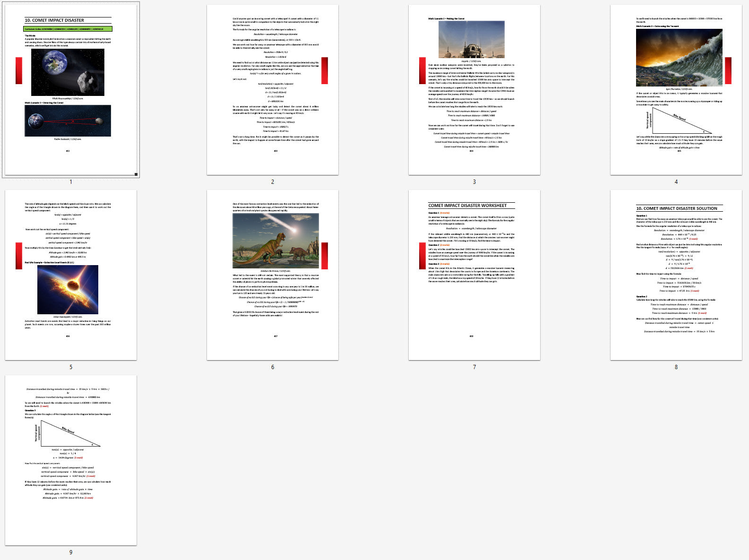
Task: Click the page number label 6
Action: 273,367
